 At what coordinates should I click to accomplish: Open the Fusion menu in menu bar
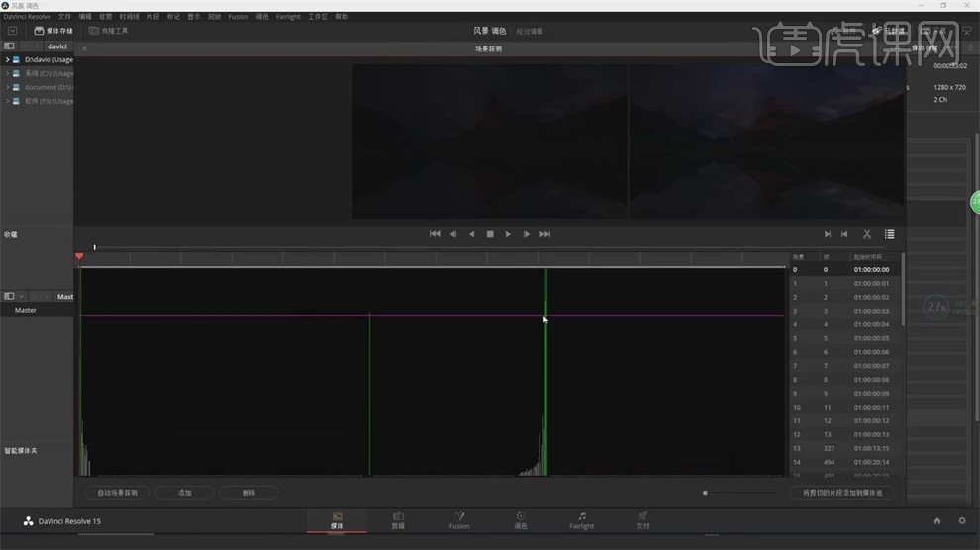point(238,16)
